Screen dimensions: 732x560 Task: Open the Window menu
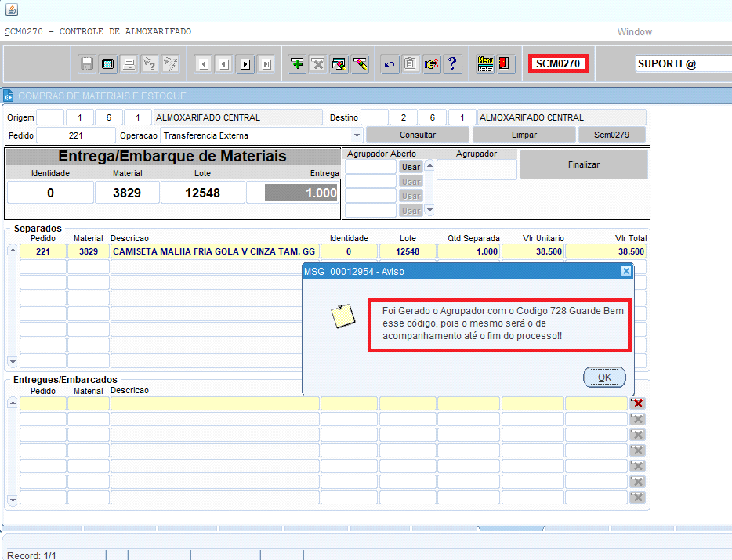(x=634, y=32)
